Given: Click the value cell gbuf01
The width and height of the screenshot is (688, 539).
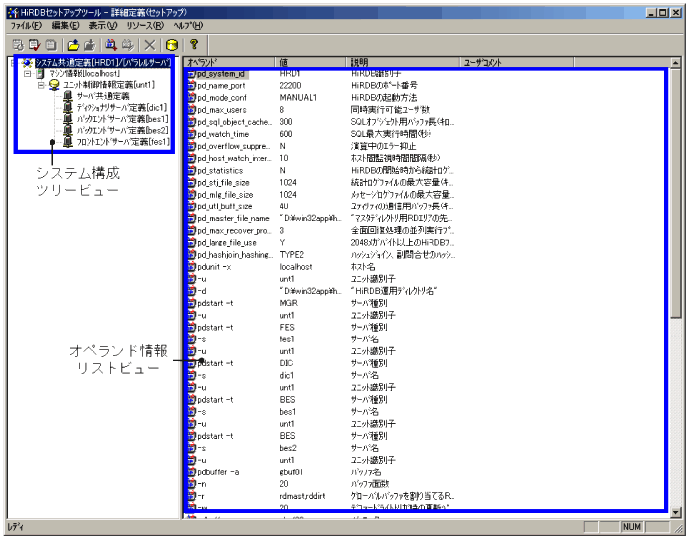Looking at the screenshot, I should coord(291,472).
